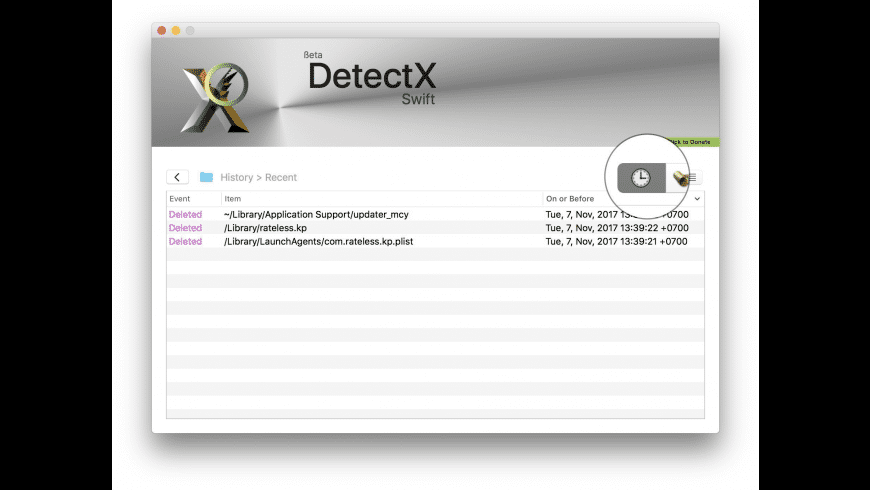The image size is (870, 490).
Task: Click the green Donate banner
Action: pyautogui.click(x=694, y=142)
